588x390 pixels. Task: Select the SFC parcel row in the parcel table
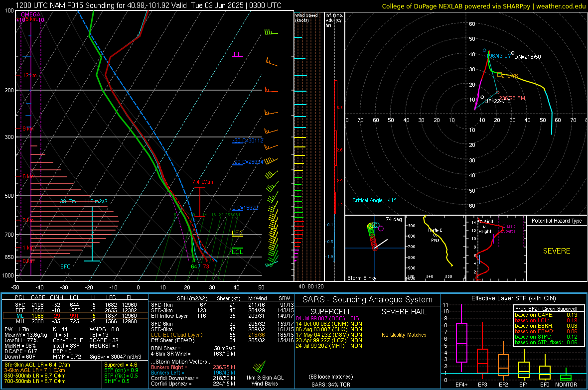click(75, 305)
